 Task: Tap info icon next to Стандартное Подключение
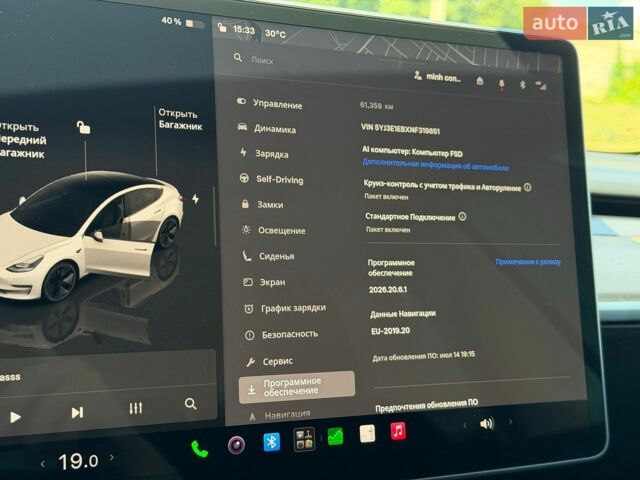[x=462, y=216]
